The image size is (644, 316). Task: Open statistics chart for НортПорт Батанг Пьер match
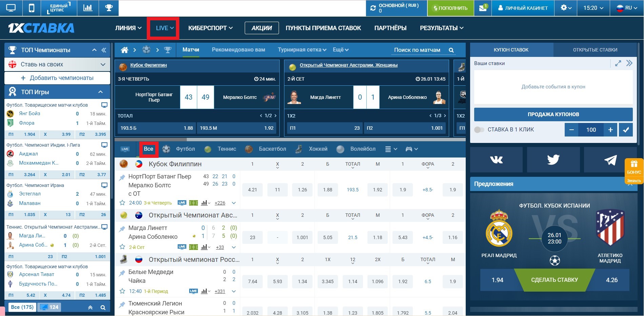(x=205, y=203)
